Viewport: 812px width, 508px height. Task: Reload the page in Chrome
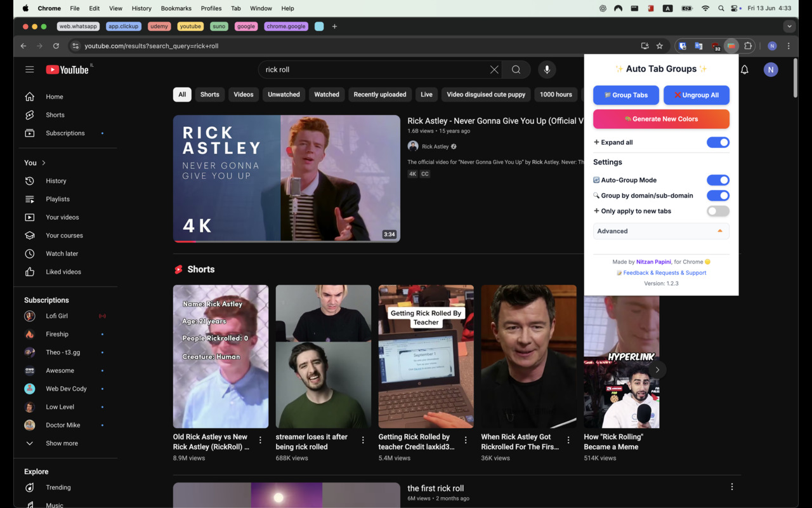(56, 46)
